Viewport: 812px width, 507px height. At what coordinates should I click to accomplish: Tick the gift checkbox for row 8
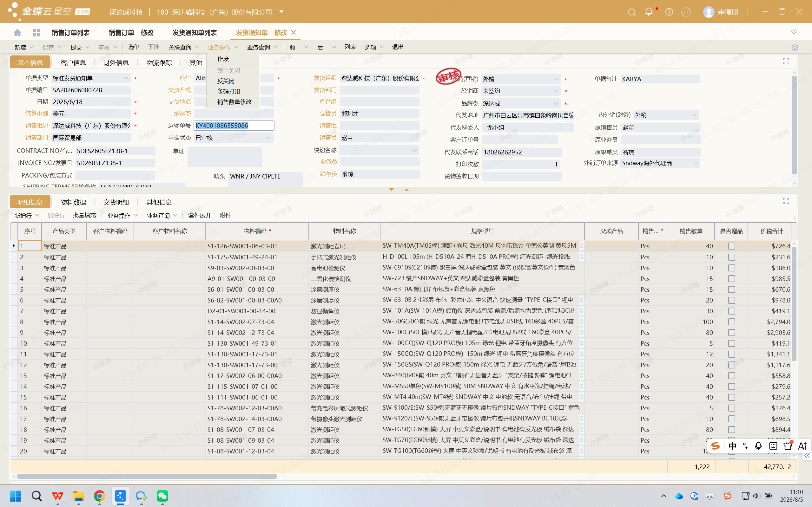(731, 322)
